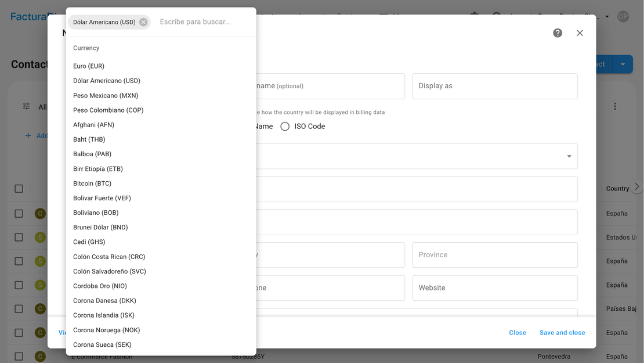This screenshot has height=363, width=644.
Task: Select the ISO Code radio option
Action: 285,127
